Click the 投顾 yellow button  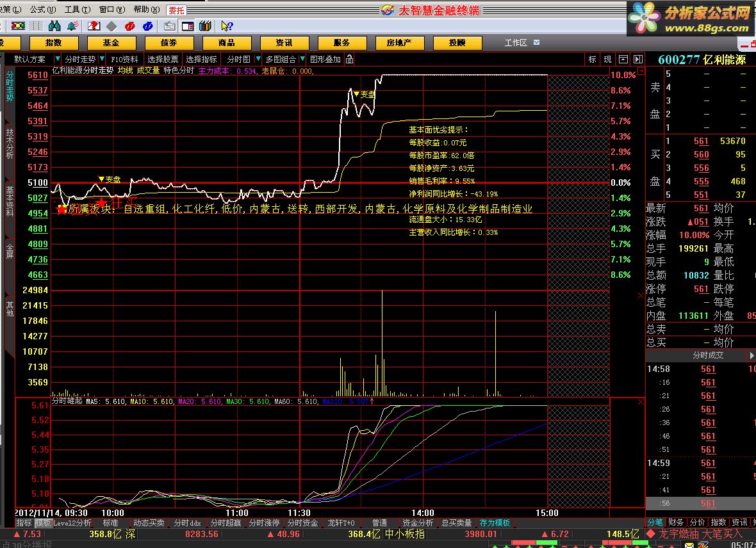click(x=457, y=43)
